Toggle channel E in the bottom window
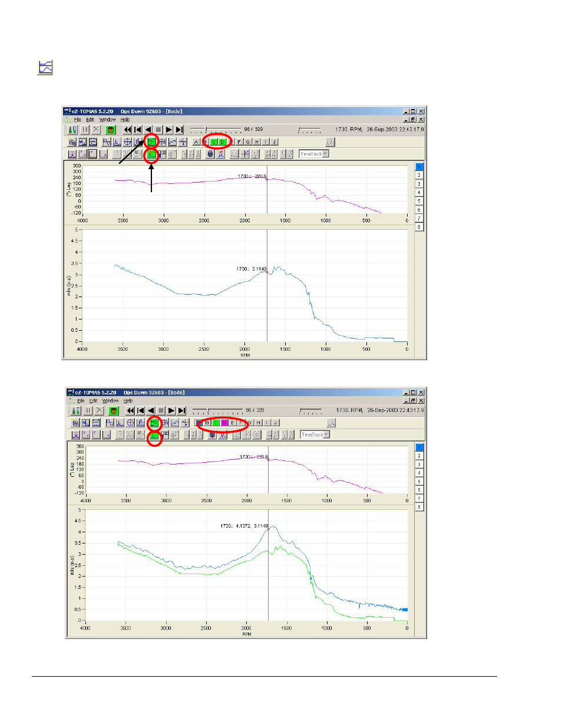 click(233, 423)
